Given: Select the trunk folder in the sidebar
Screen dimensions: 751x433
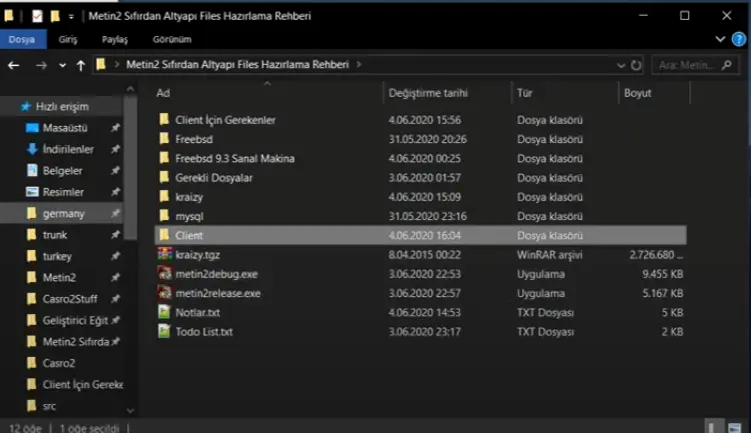Looking at the screenshot, I should click(55, 235).
